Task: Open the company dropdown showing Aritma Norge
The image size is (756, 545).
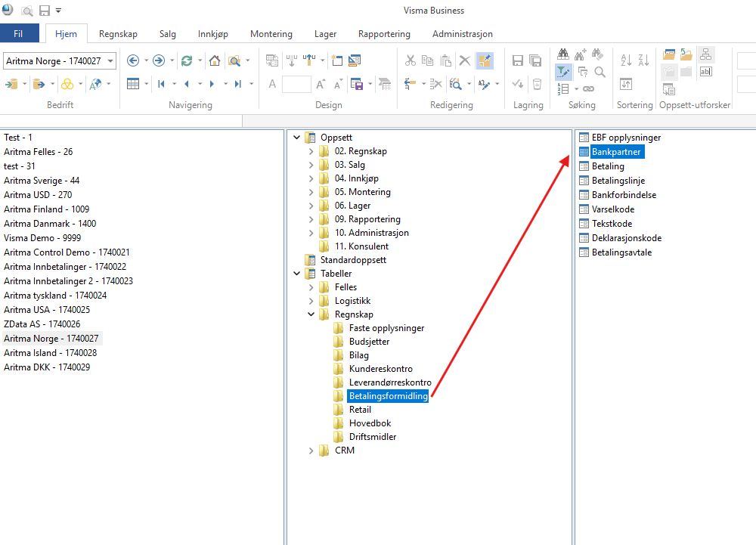Action: pos(111,60)
